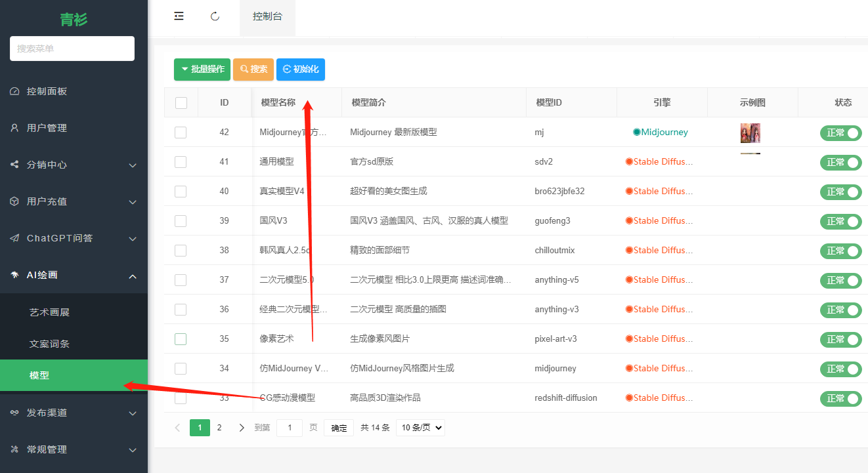Tick the select-all checkbox in table header
868x473 pixels.
pos(181,103)
